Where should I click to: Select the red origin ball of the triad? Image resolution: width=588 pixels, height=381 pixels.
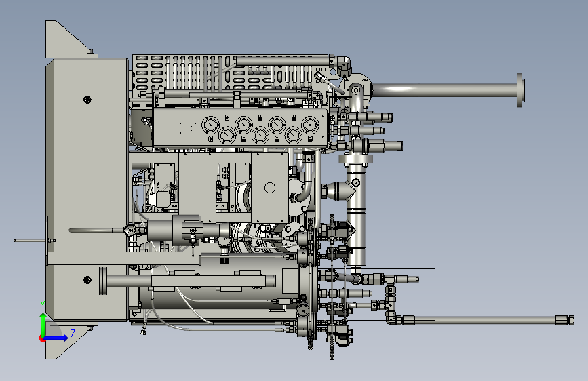(41, 338)
